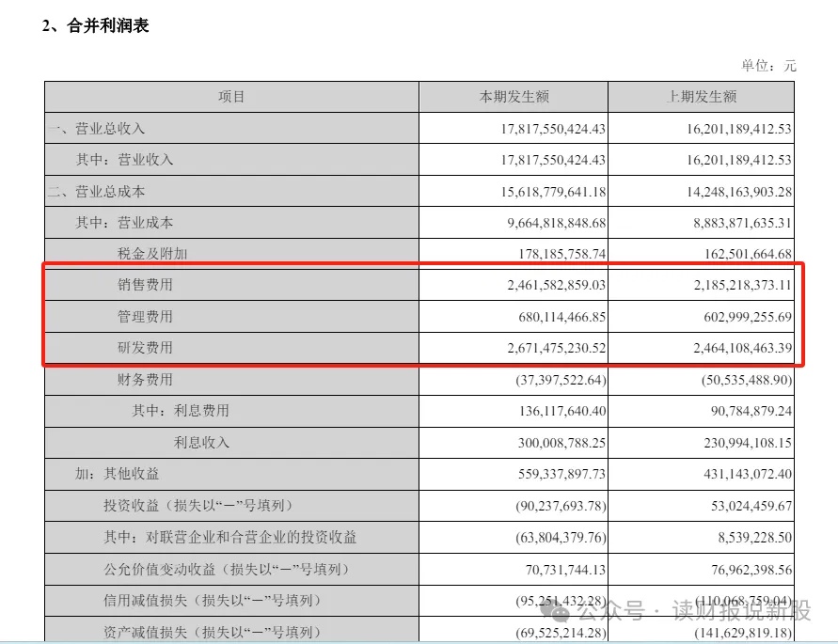Screen dimensions: 838x644
Task: Click the value (90,237,693.78)
Action: [x=561, y=506]
